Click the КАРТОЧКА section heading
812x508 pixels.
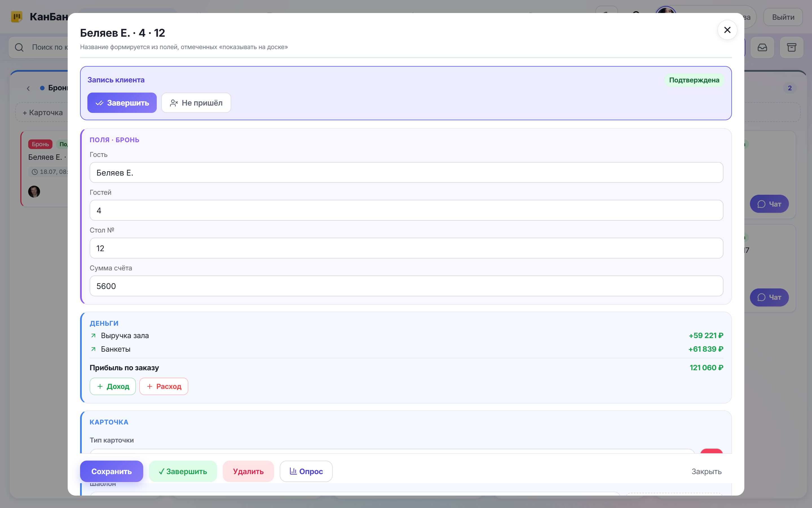109,422
